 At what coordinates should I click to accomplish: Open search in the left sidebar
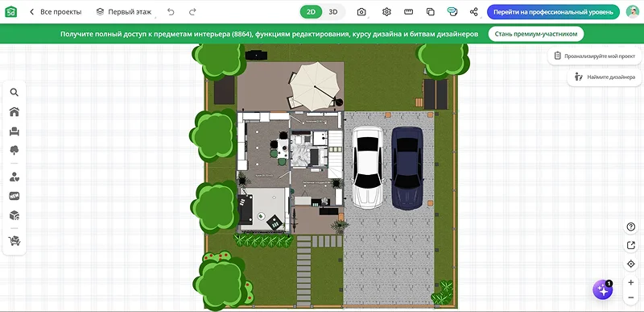pyautogui.click(x=14, y=93)
